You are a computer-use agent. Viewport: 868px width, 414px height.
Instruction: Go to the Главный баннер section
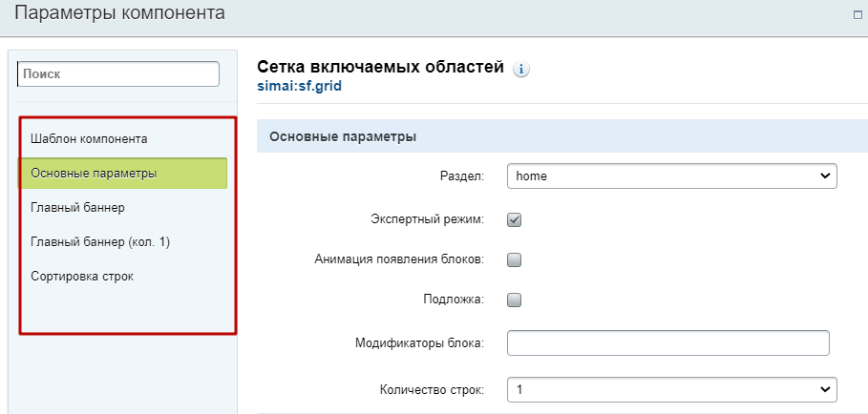click(x=77, y=207)
